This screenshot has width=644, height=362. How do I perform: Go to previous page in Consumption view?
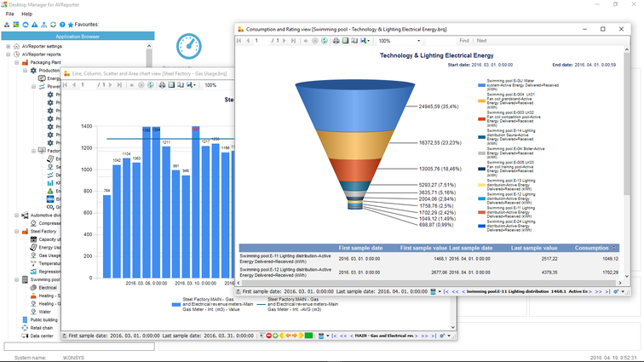click(248, 41)
